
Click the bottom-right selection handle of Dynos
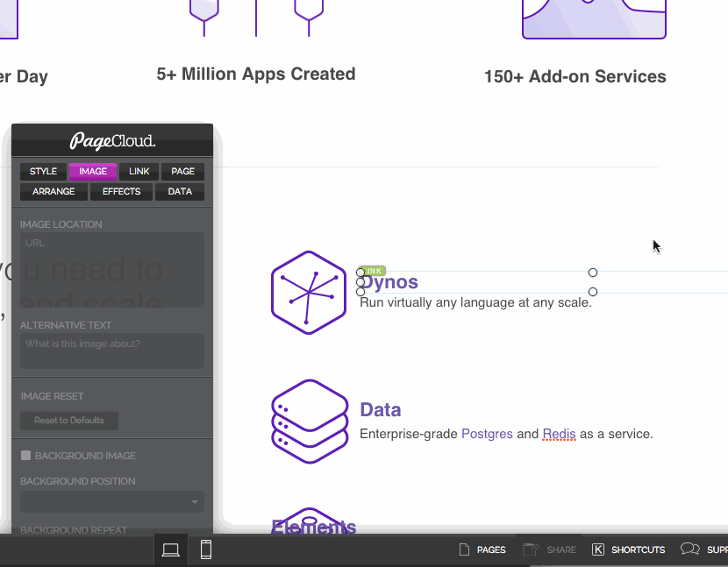tap(593, 292)
